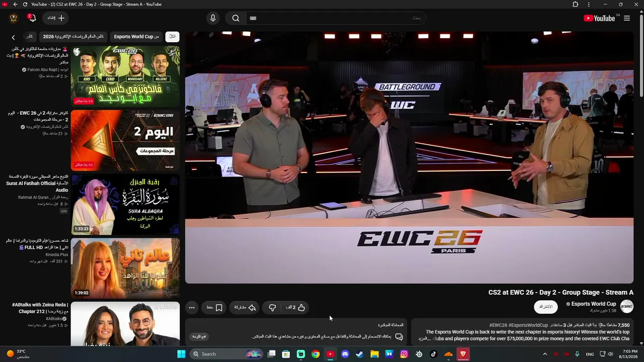Click the search magnifier button

pos(235,18)
